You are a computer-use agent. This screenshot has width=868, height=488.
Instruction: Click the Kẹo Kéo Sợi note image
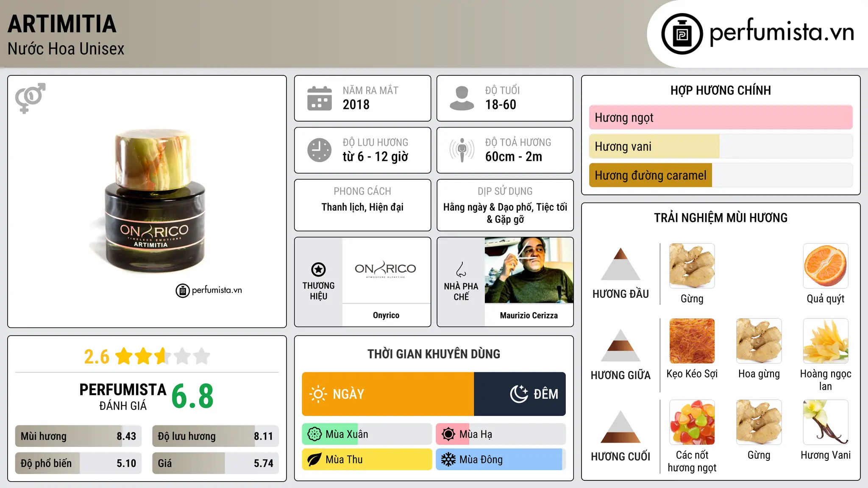click(x=692, y=341)
